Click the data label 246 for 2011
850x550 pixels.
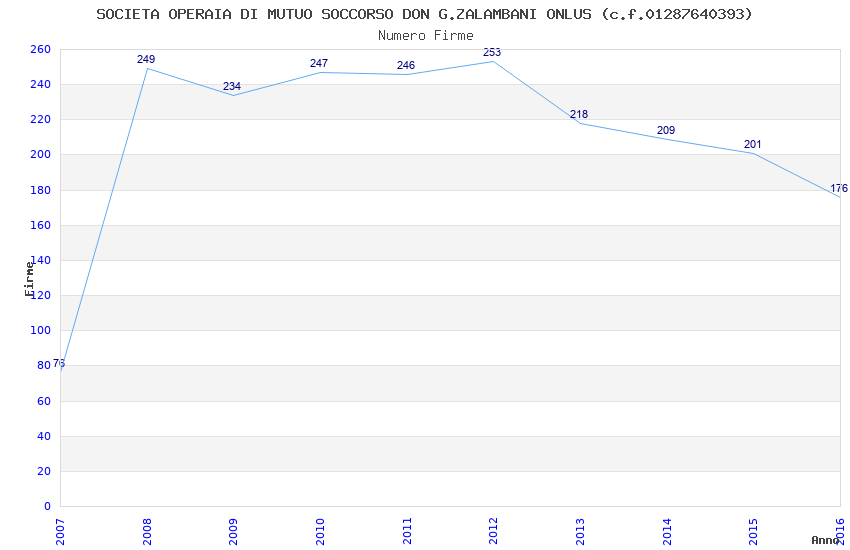(405, 65)
